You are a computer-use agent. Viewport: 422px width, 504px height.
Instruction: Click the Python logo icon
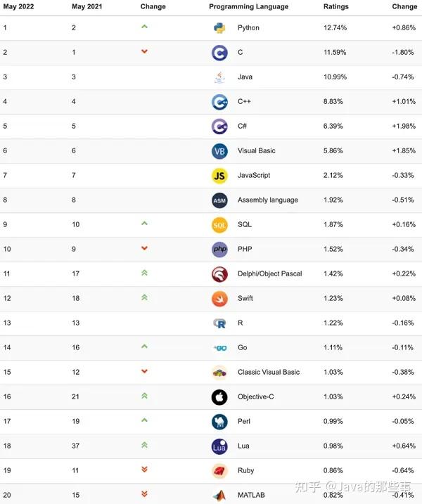point(219,28)
